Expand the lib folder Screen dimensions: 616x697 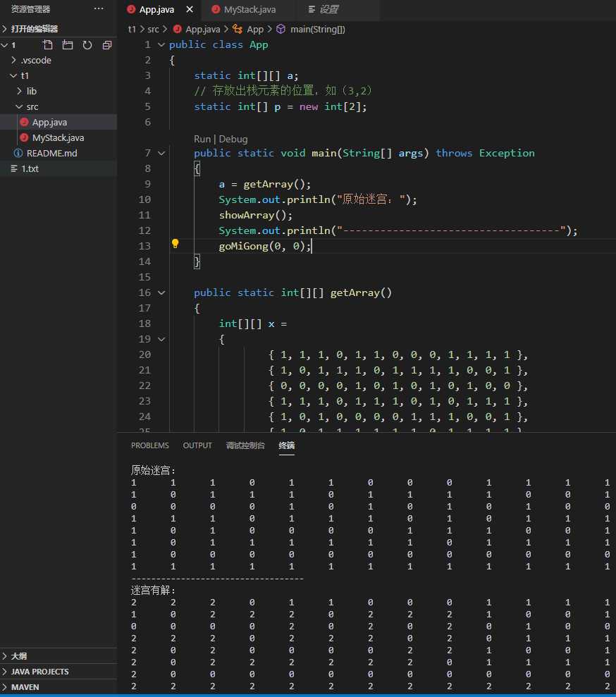click(19, 91)
